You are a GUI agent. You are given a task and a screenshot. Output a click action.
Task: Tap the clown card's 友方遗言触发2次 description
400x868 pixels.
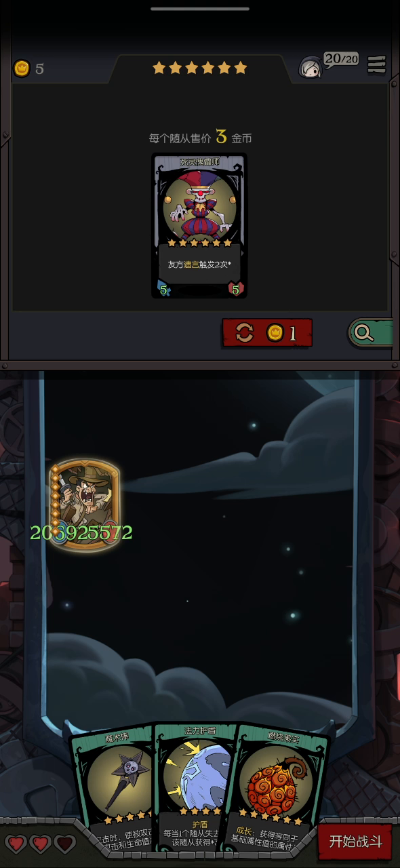[x=199, y=264]
